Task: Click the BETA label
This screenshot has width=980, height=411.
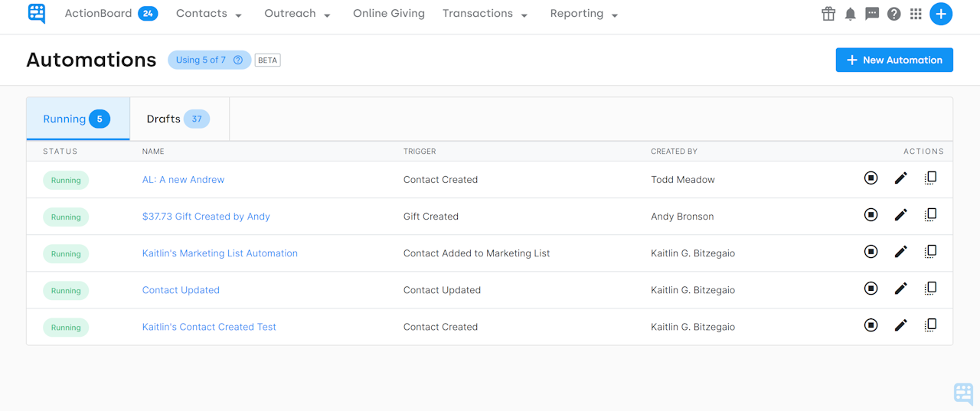Action: [267, 60]
